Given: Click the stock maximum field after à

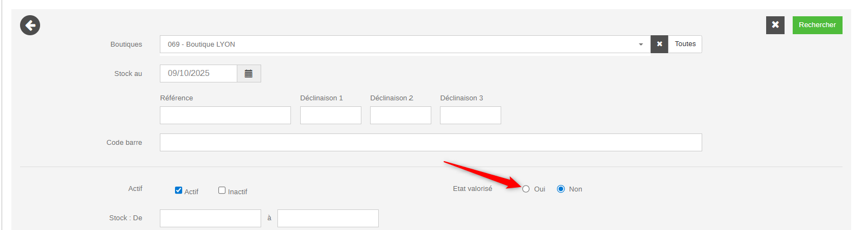Looking at the screenshot, I should tap(328, 219).
